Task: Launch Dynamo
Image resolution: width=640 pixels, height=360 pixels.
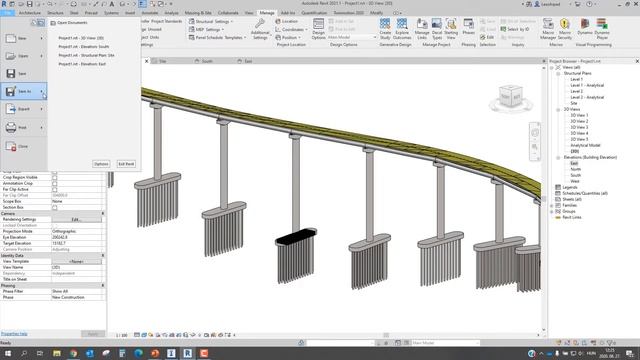Action: (585, 27)
